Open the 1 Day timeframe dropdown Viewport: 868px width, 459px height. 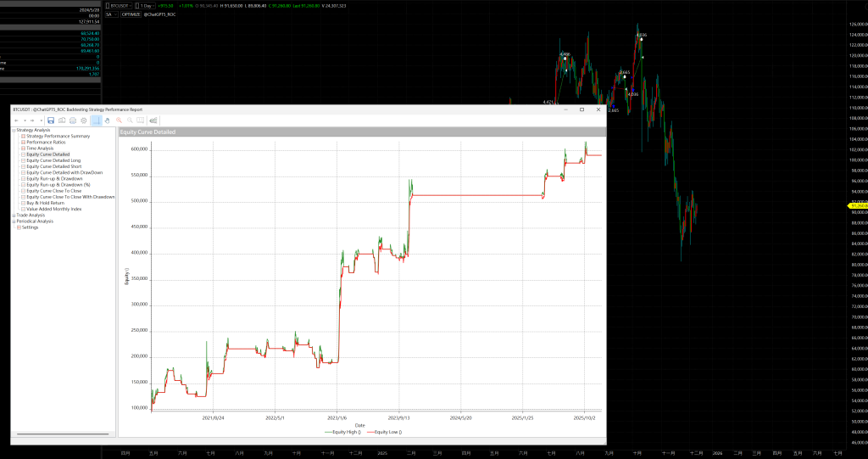147,6
